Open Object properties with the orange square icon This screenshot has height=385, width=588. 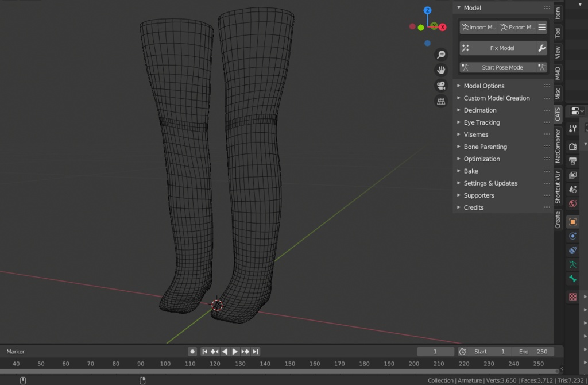pos(572,221)
